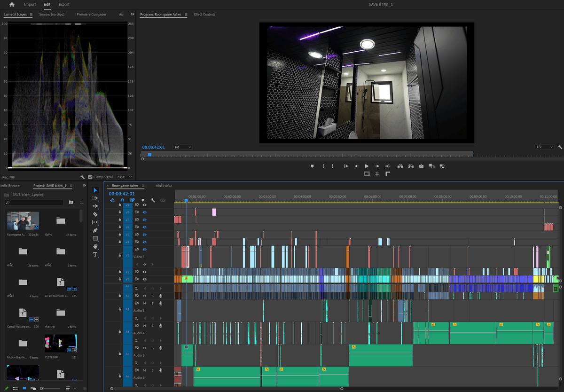Show the hidden V8 track output
Screen dimensions: 564x392
coord(144,212)
